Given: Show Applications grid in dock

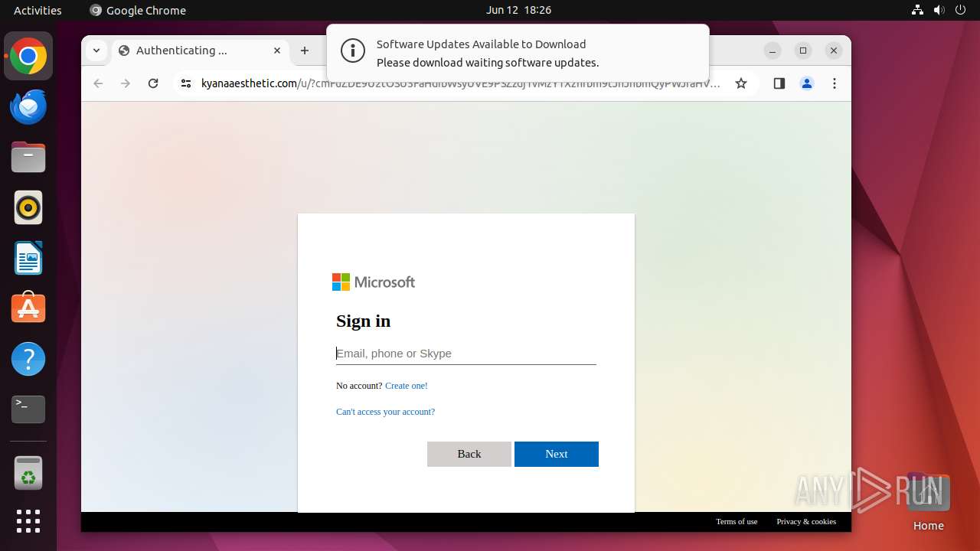Looking at the screenshot, I should 28,521.
